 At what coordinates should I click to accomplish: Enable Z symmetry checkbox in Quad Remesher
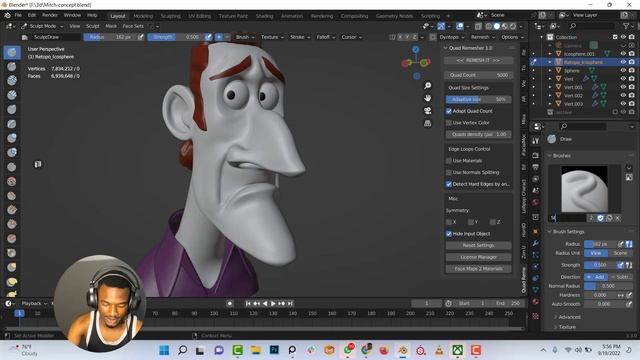click(493, 222)
